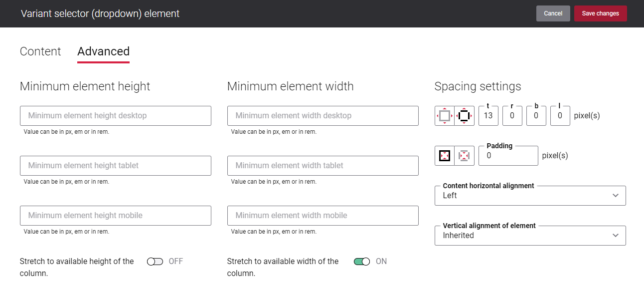Click the Minimum element width tablet field

[x=323, y=165]
